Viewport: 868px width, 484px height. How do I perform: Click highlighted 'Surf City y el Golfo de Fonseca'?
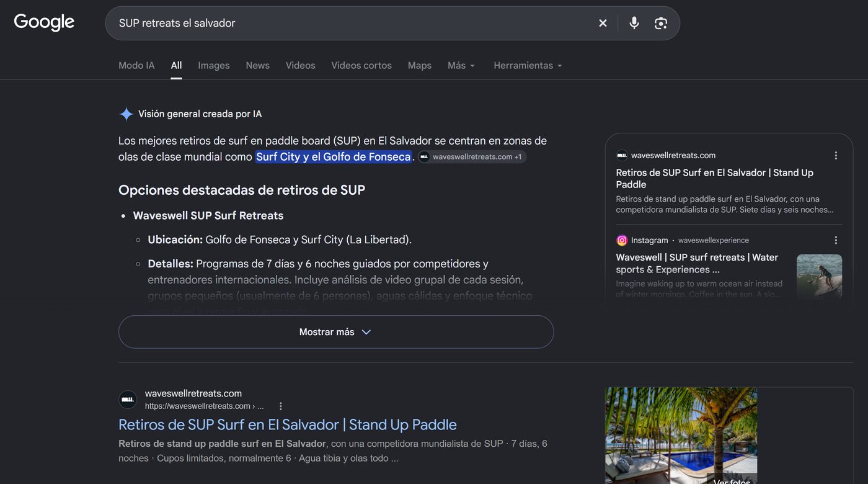[x=334, y=157]
